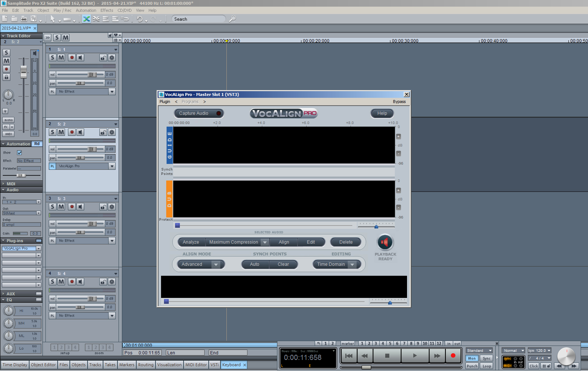The height and width of the screenshot is (371, 588).
Task: Click the previous program arrow in VocALign
Action: (x=176, y=102)
